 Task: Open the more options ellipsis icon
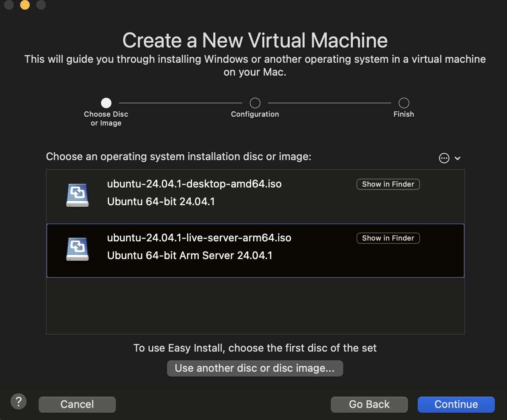tap(444, 158)
